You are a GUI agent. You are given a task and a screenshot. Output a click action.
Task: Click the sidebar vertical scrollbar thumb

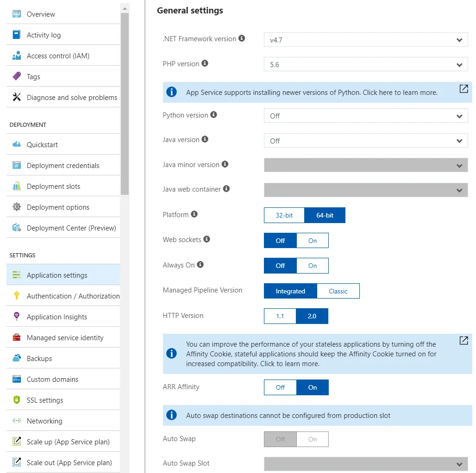125,104
